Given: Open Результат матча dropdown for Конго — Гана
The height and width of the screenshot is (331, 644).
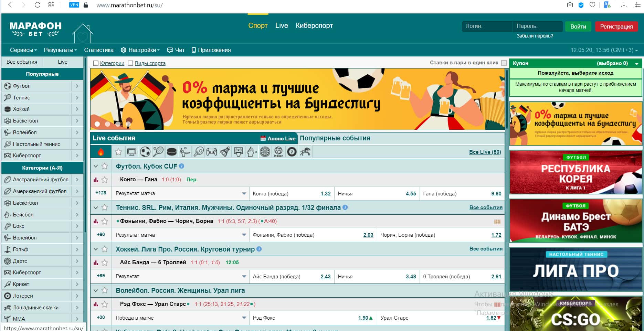Looking at the screenshot, I should [244, 194].
